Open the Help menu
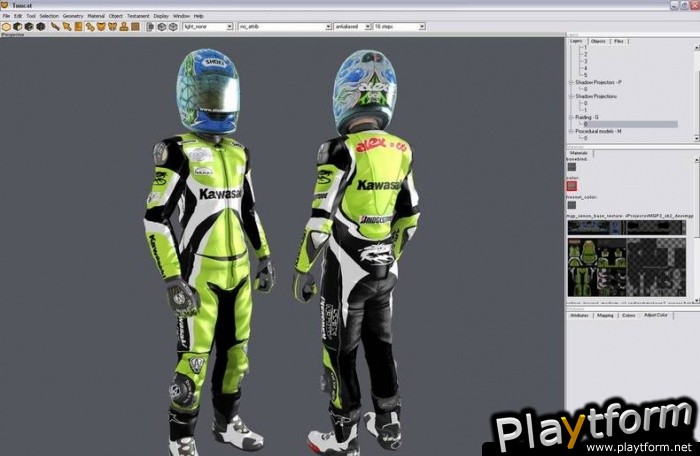The height and width of the screenshot is (456, 700). 199,16
